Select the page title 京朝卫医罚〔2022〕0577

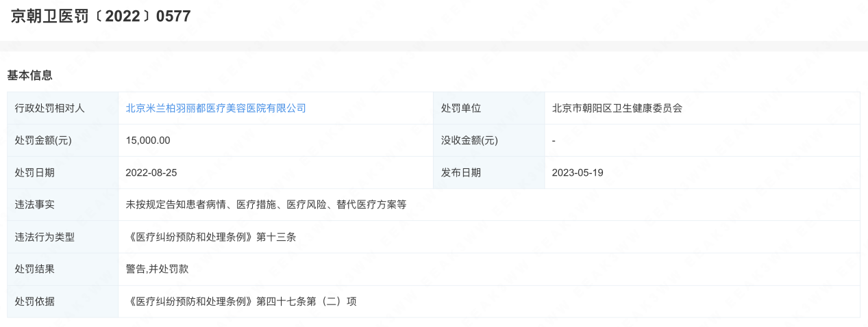(101, 16)
